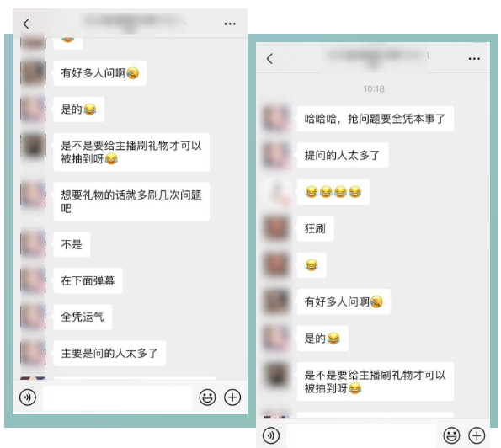The width and height of the screenshot is (501, 448).
Task: Tap the plus button in left chat
Action: [232, 397]
